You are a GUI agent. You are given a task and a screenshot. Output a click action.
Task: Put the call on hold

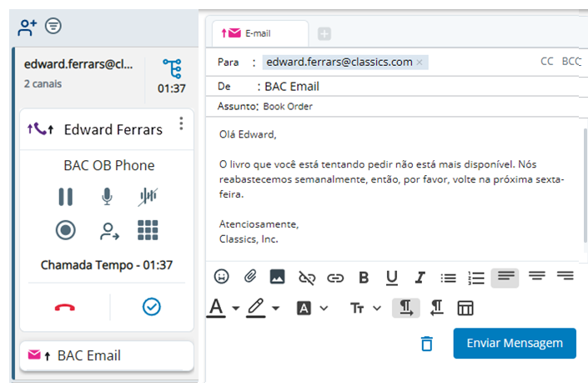point(66,197)
